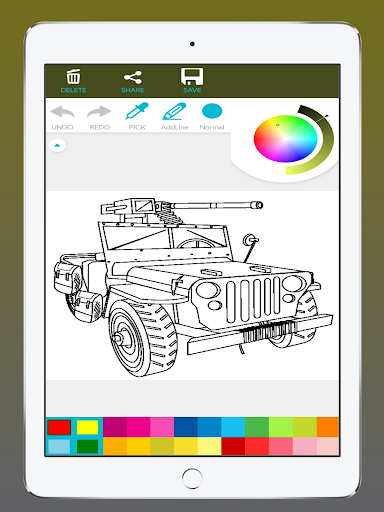
Task: Select the red recent color swatch
Action: tap(59, 427)
